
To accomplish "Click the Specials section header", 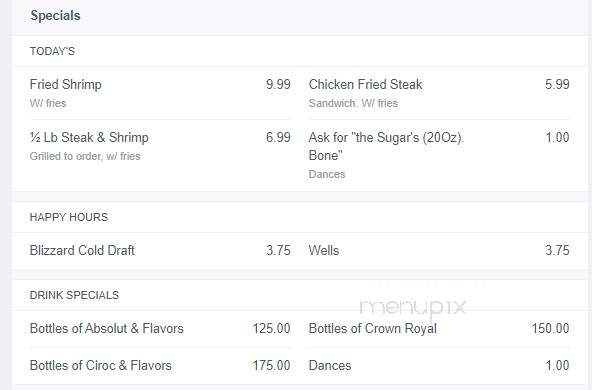I will [x=55, y=16].
